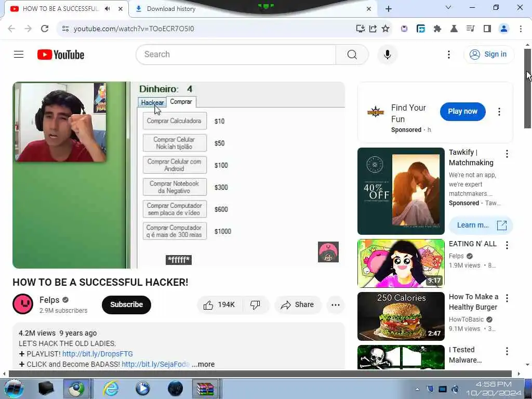532x399 pixels.
Task: Open WinRAR from the taskbar
Action: pyautogui.click(x=206, y=389)
